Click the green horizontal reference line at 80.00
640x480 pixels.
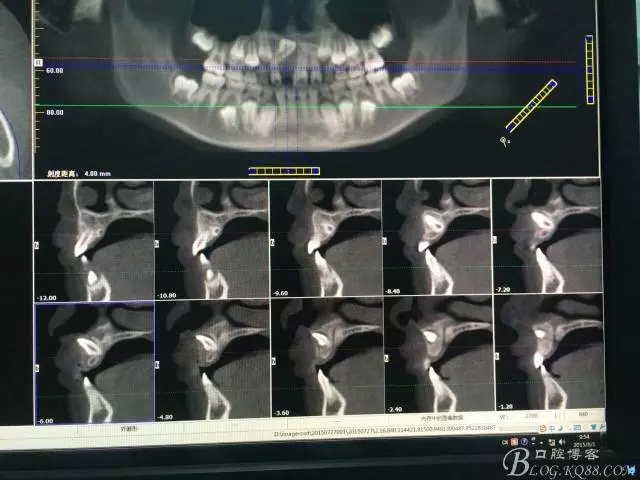coord(300,108)
